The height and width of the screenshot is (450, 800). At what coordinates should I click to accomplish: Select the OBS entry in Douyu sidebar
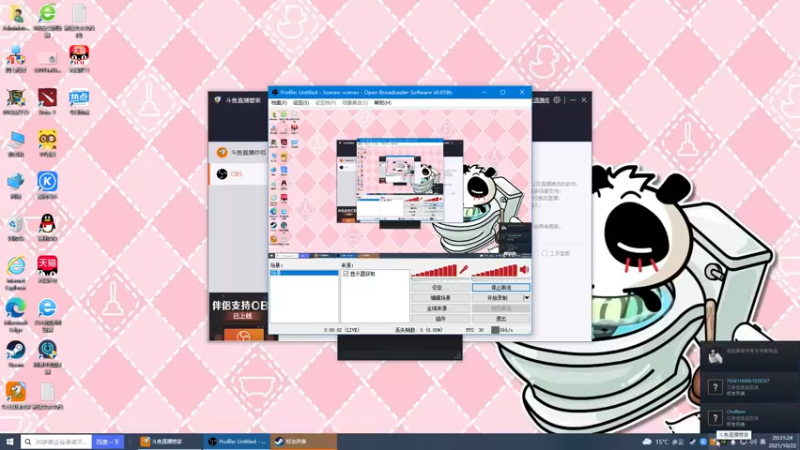(x=238, y=174)
